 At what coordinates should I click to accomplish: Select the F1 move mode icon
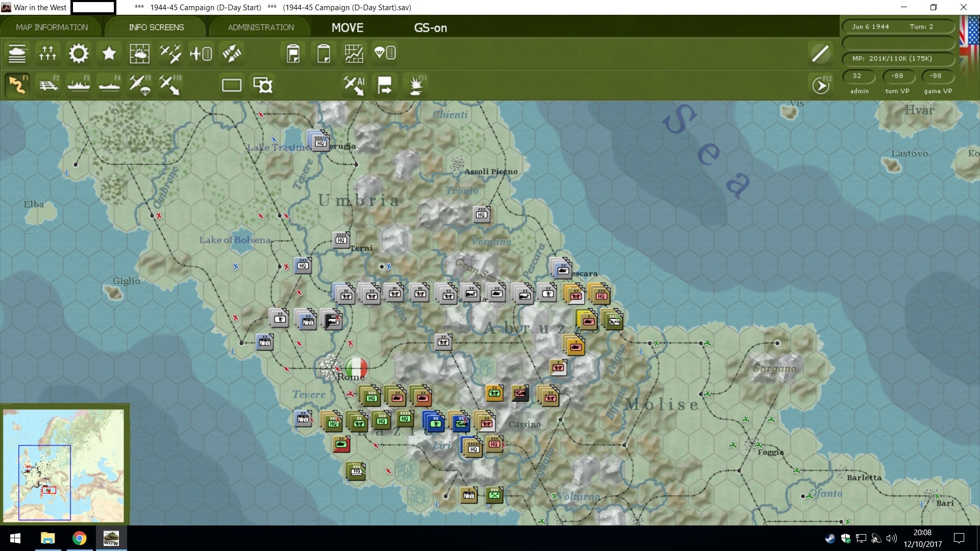tap(17, 85)
